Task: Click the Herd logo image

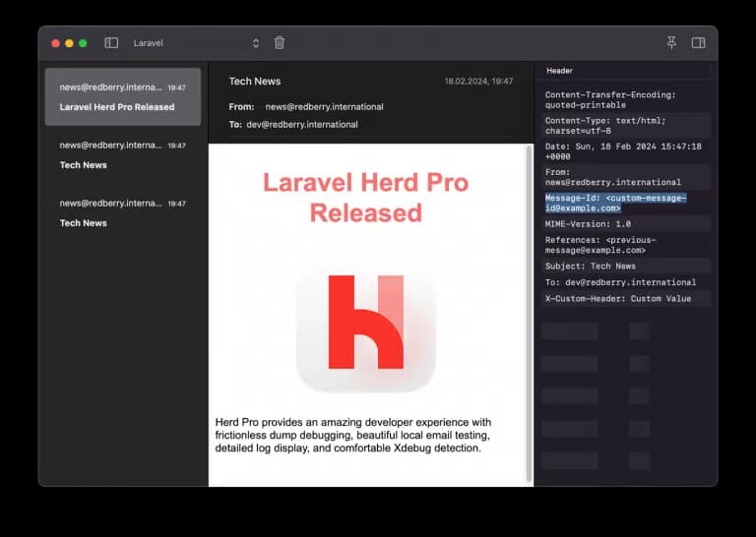Action: point(366,324)
